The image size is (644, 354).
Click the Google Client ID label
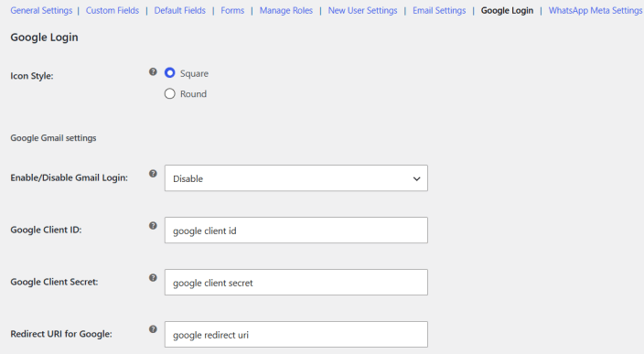[46, 230]
